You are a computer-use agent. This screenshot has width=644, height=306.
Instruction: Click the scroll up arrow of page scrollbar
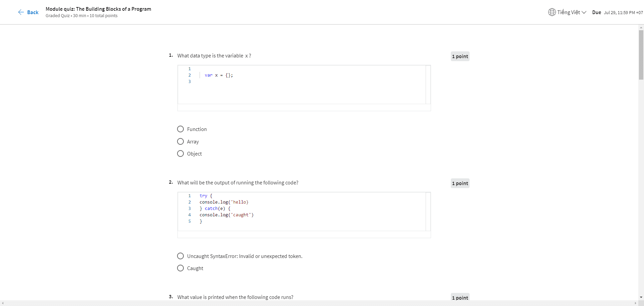(x=641, y=27)
